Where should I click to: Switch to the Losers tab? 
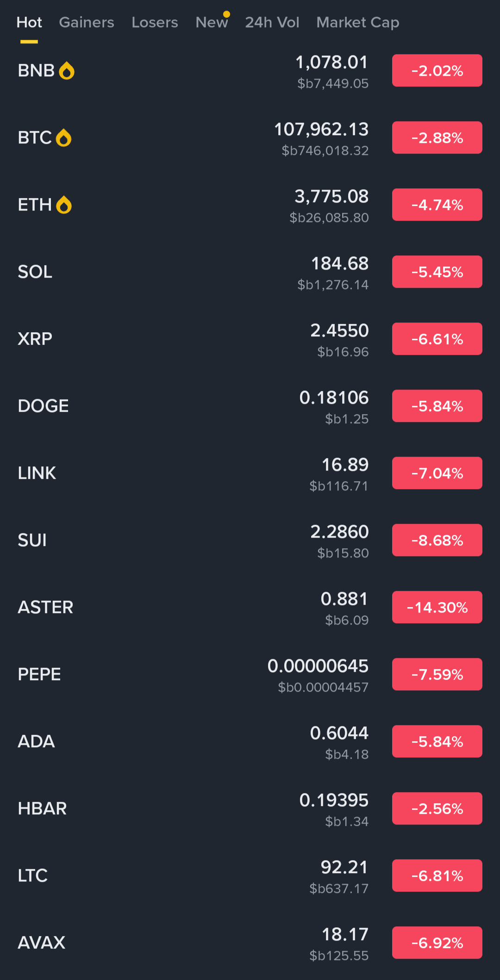coord(155,22)
